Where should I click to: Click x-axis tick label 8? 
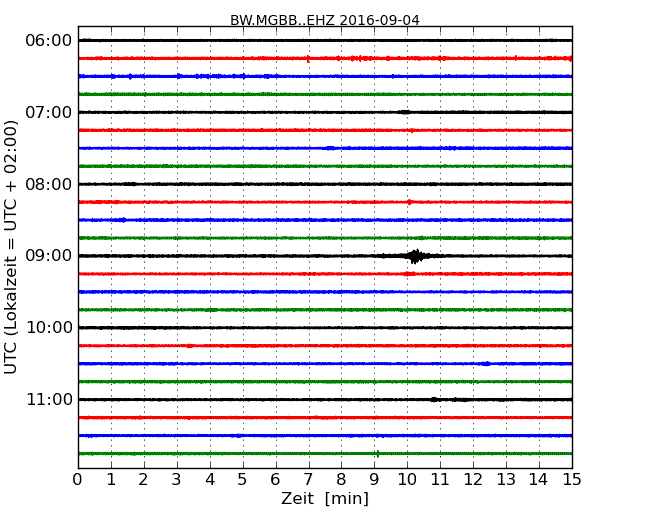click(341, 480)
